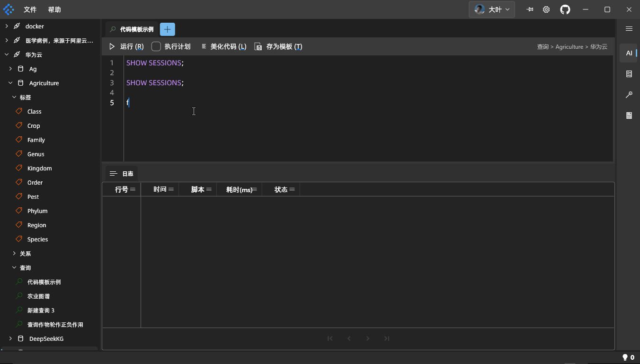Screen dimensions: 640x364
Task: Open the 状态 column menu icon
Action: click(292, 189)
